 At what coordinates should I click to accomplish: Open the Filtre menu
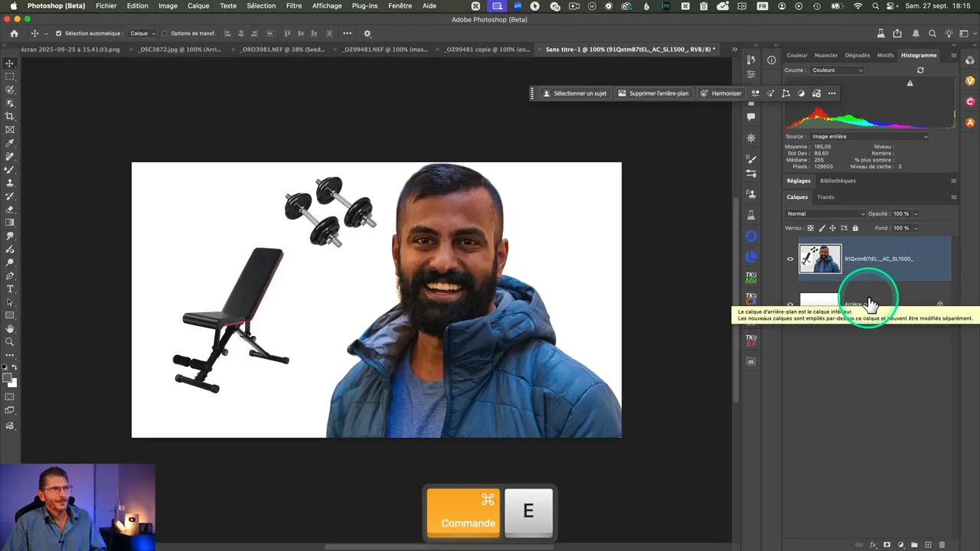point(293,6)
